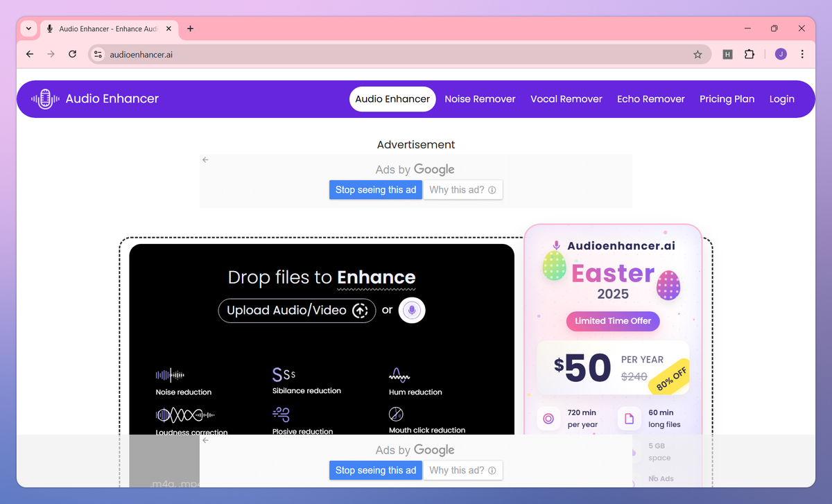Click browser back arrow

pos(30,54)
